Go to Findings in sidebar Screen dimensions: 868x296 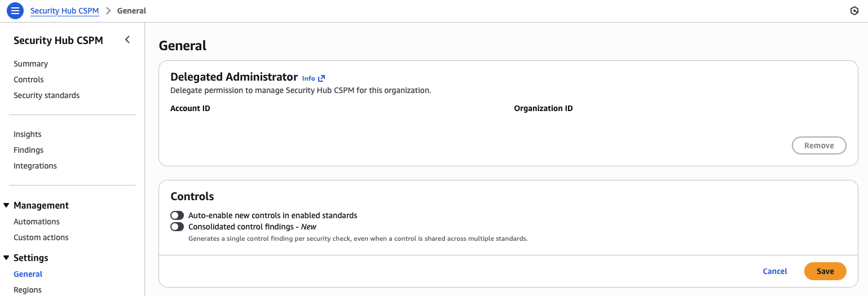click(28, 150)
